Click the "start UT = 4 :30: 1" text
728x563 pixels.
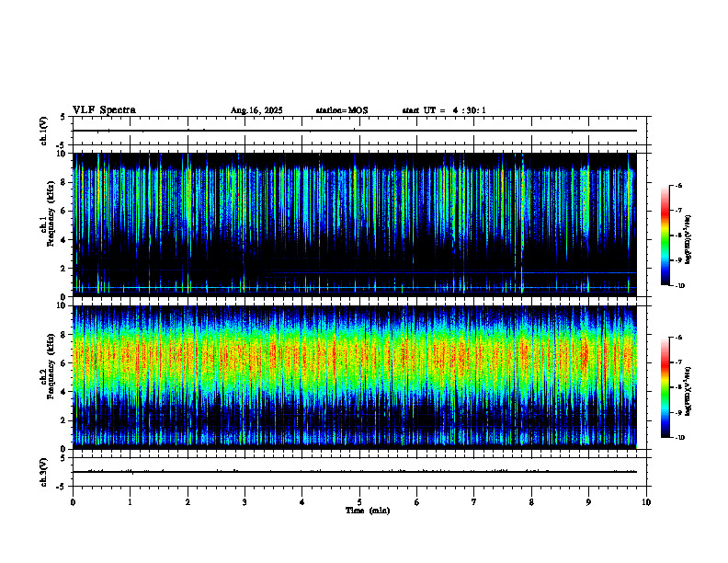[444, 110]
